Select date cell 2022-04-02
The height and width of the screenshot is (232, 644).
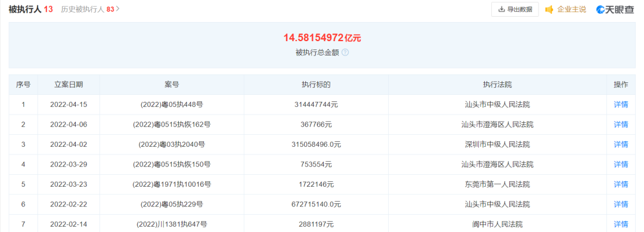click(x=69, y=144)
